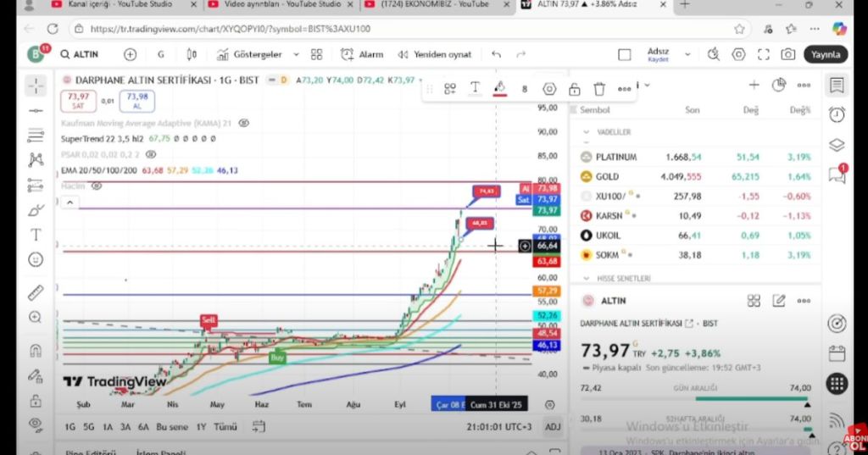The height and width of the screenshot is (455, 868).
Task: Enter fullscreen chart mode
Action: [x=764, y=54]
